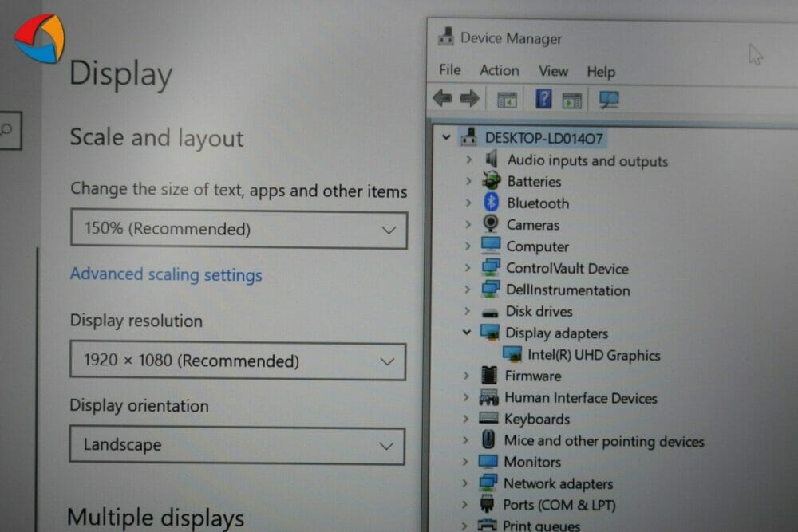Click the search magnifier in Settings
Screen dimensions: 798x532
pyautogui.click(x=7, y=130)
